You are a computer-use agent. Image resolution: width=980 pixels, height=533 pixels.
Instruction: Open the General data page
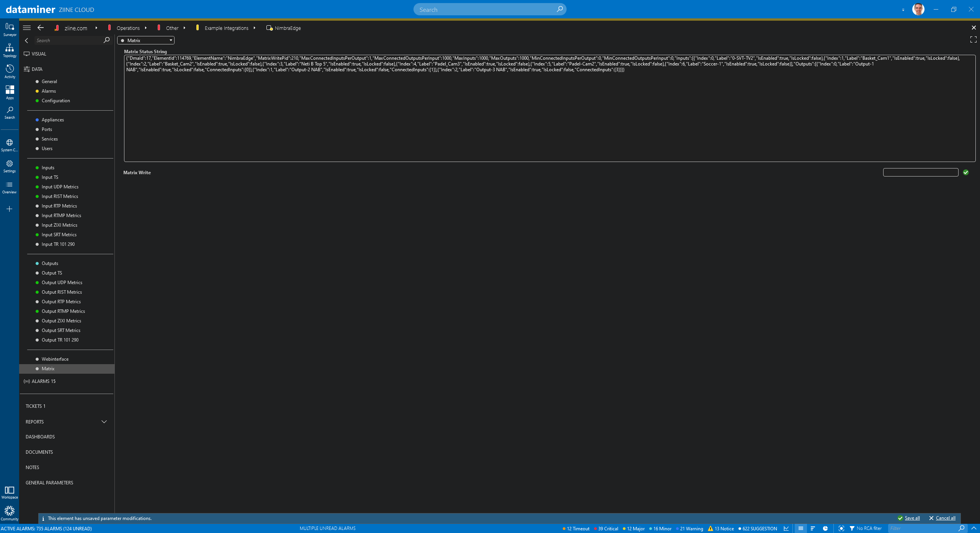point(49,82)
